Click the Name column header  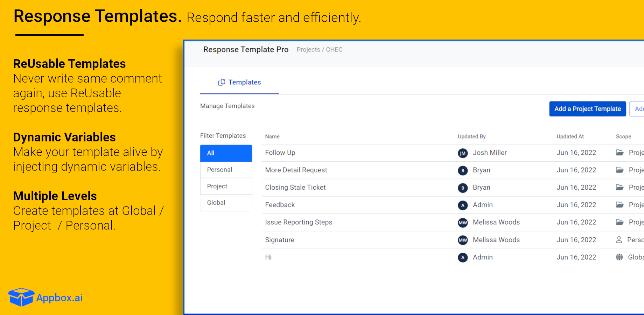pyautogui.click(x=272, y=136)
